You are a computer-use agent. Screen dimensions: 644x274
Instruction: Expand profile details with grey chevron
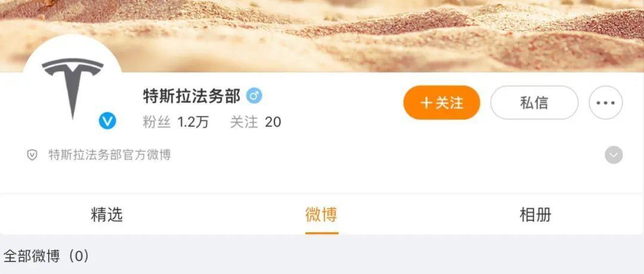click(614, 155)
